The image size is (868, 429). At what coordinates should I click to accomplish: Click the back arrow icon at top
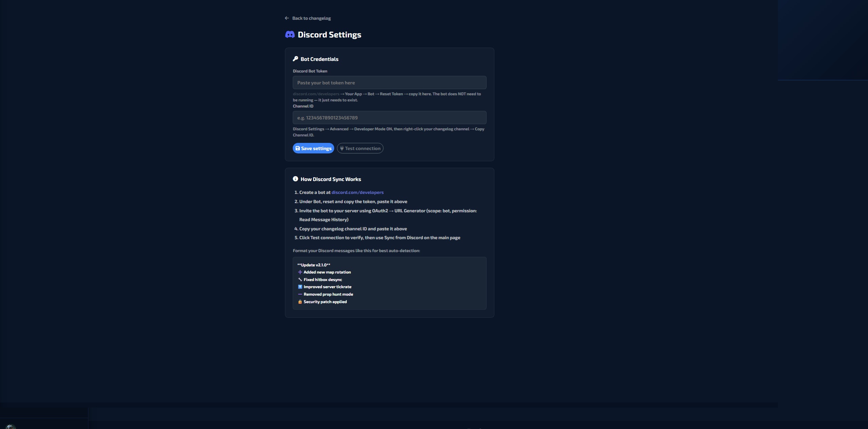tap(287, 18)
